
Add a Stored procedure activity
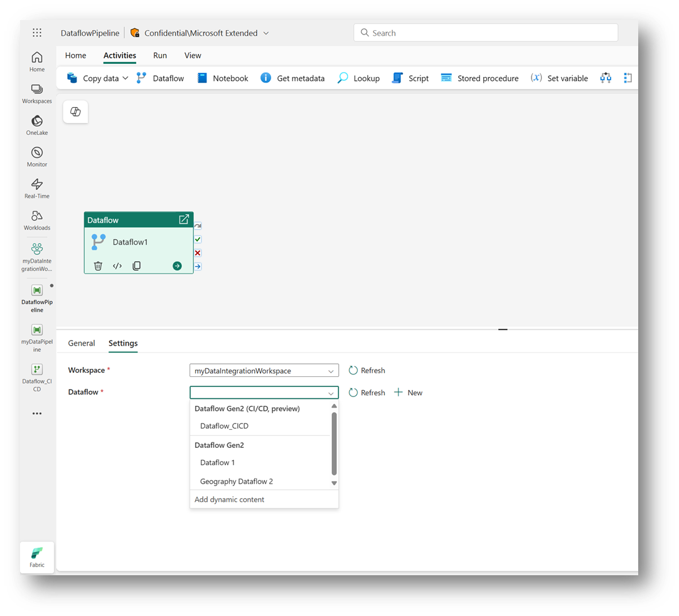pyautogui.click(x=479, y=78)
